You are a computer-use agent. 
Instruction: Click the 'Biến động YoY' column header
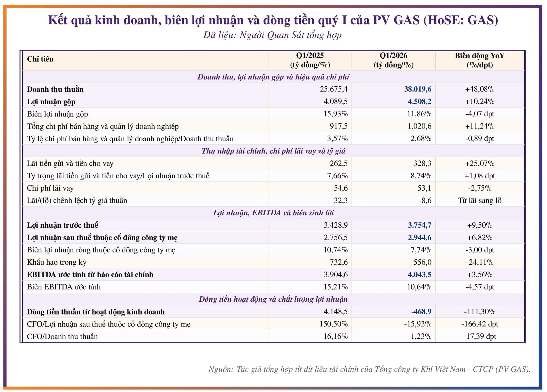click(479, 60)
